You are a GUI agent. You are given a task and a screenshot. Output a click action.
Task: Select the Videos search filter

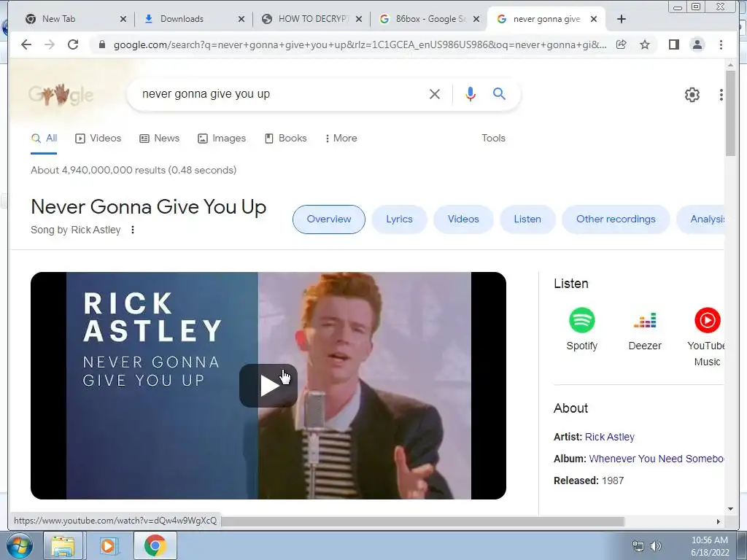click(x=98, y=138)
